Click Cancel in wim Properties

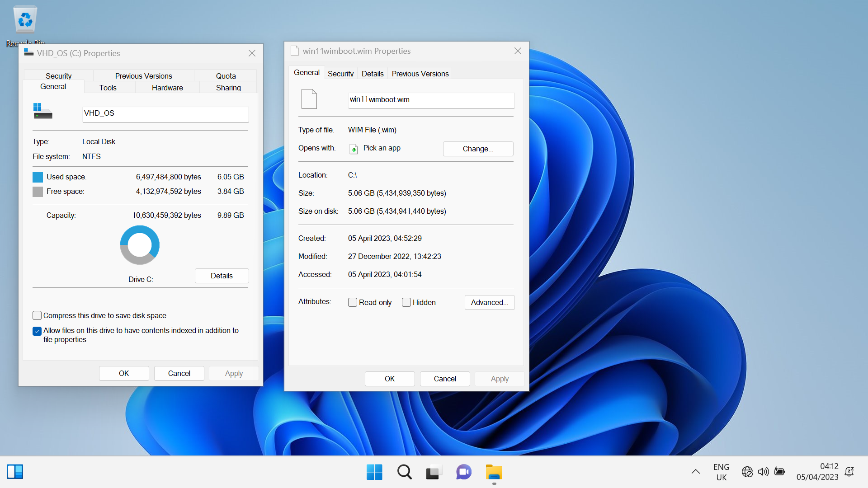[x=445, y=379]
